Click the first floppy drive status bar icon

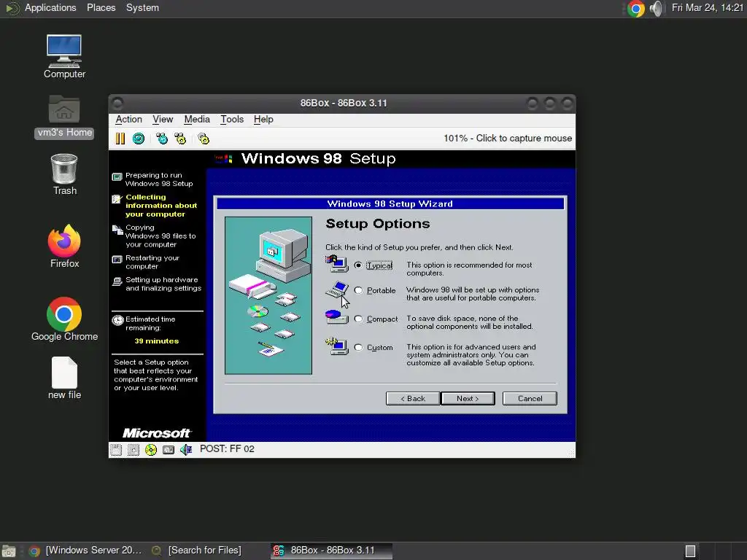(x=116, y=449)
